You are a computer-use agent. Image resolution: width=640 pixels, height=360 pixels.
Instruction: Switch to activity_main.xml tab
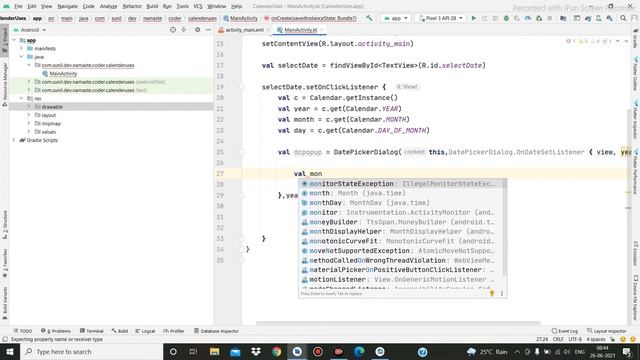244,30
